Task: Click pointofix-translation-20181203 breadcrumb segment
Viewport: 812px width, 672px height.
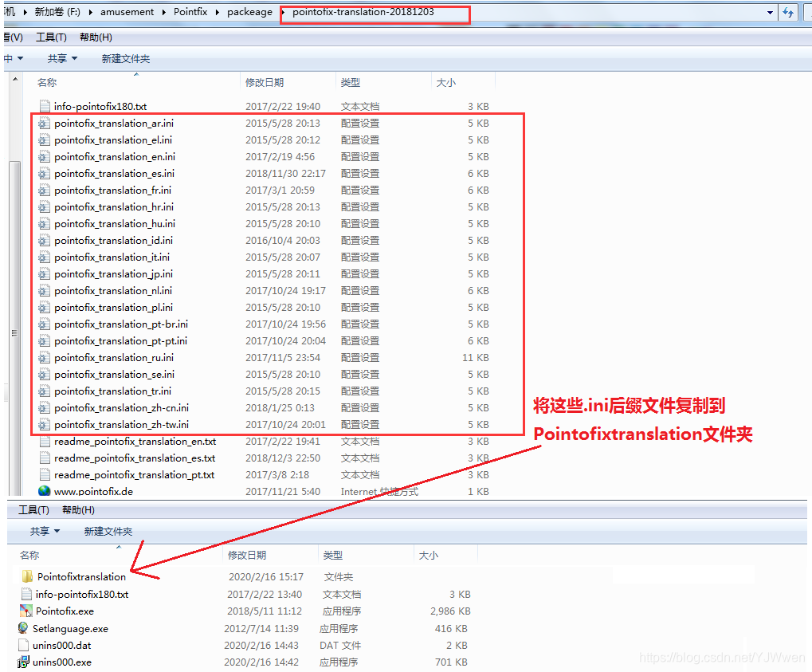Action: (363, 12)
